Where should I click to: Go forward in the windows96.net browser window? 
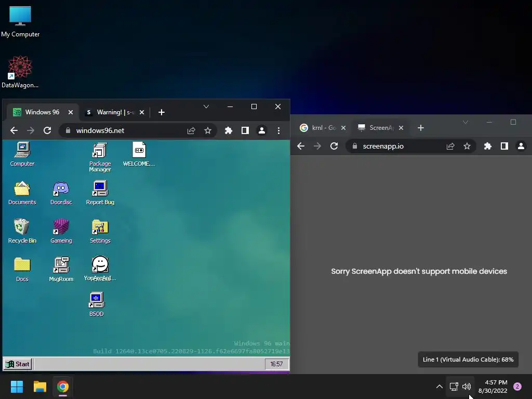(31, 130)
